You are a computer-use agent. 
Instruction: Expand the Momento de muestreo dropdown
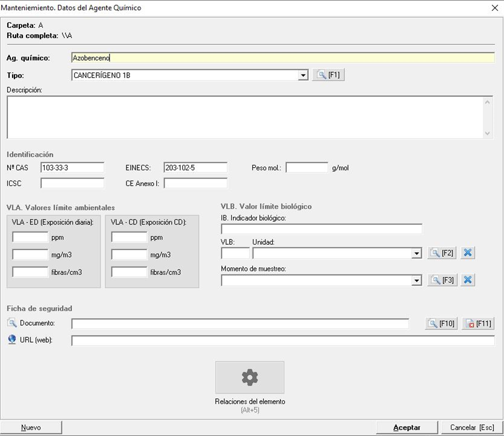(416, 281)
